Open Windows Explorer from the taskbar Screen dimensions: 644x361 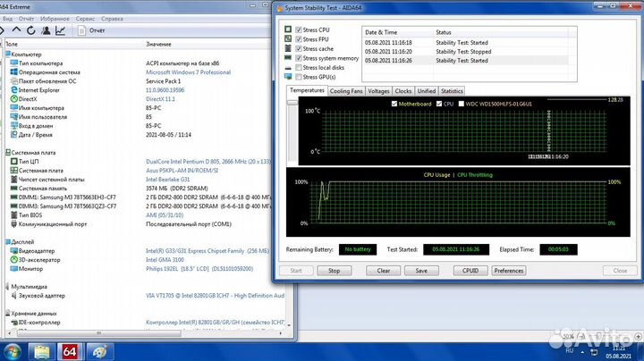click(41, 352)
